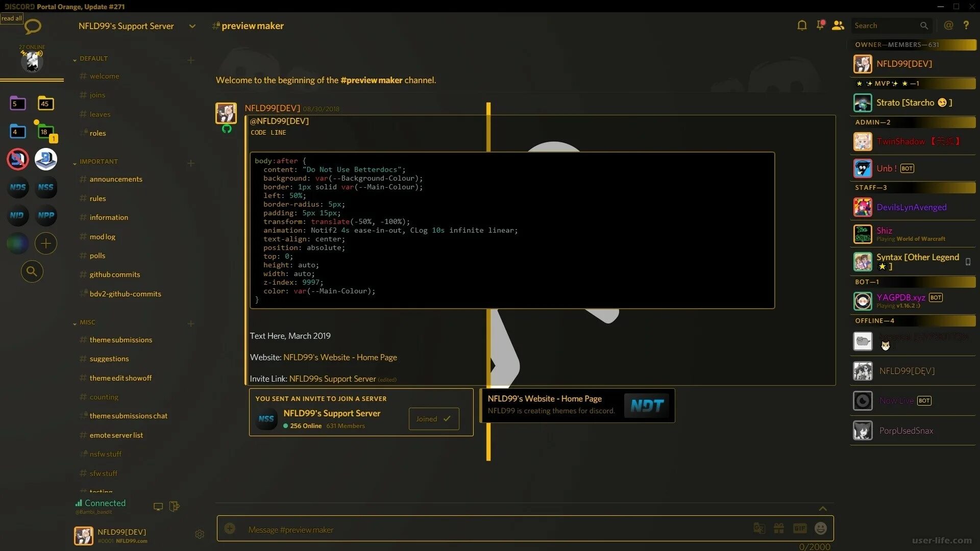Screen dimensions: 980x551
Task: Click the Google Translate icon in message box
Action: 759,529
